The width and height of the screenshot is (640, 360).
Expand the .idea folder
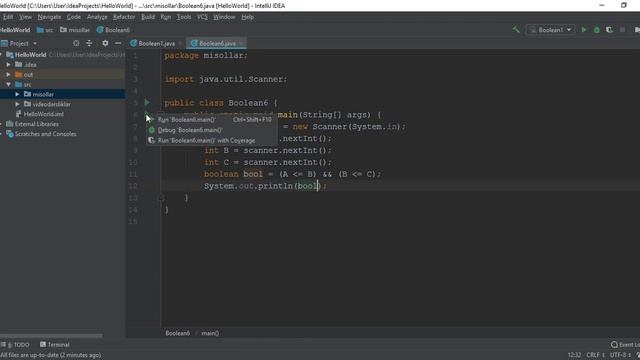pos(9,64)
